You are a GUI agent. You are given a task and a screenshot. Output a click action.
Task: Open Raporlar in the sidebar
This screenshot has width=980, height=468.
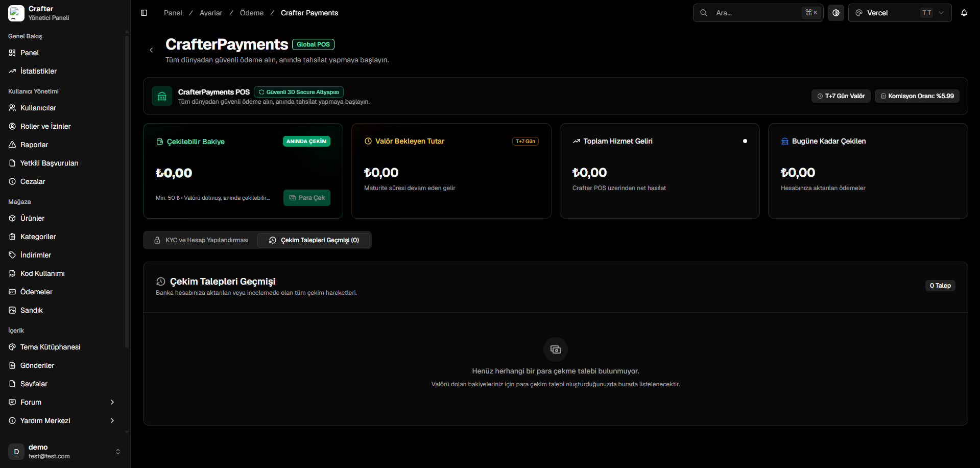[62, 145]
